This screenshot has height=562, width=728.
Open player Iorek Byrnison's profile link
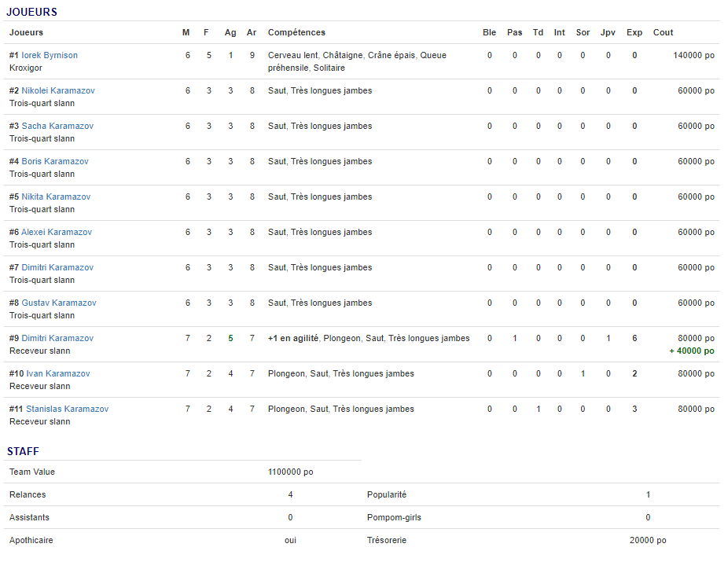[50, 56]
